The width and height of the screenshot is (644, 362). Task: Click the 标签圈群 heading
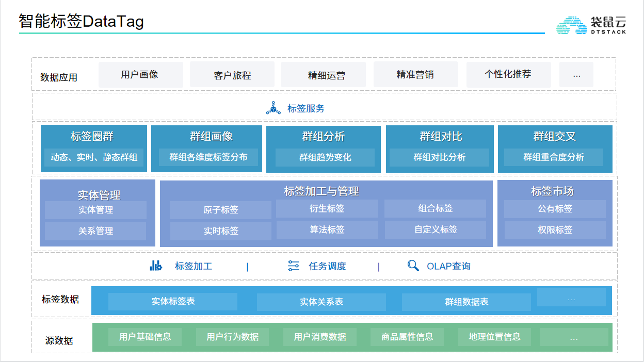[x=92, y=136]
